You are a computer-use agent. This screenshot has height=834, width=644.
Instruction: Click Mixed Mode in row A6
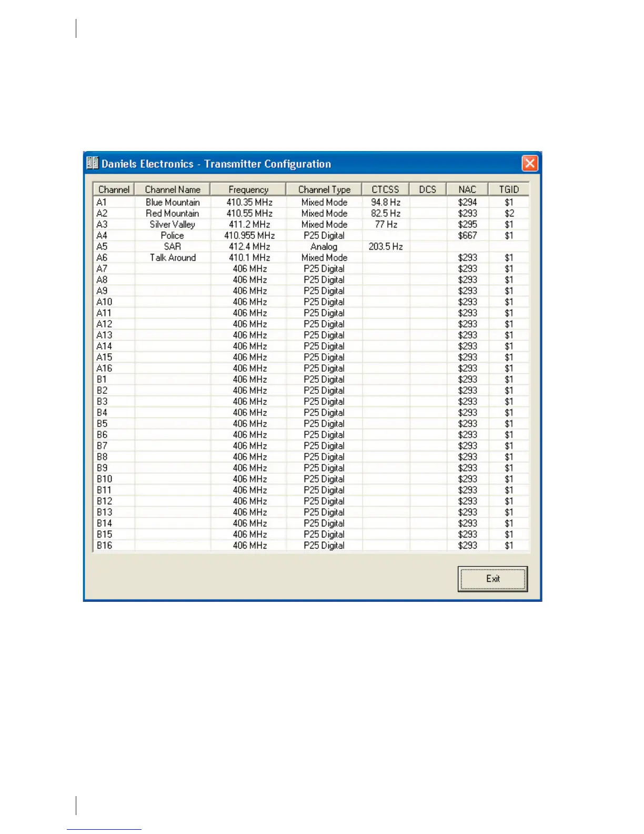(x=324, y=257)
